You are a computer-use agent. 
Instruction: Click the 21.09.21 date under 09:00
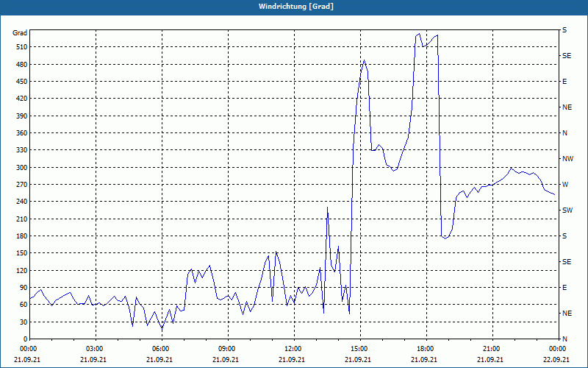point(226,360)
